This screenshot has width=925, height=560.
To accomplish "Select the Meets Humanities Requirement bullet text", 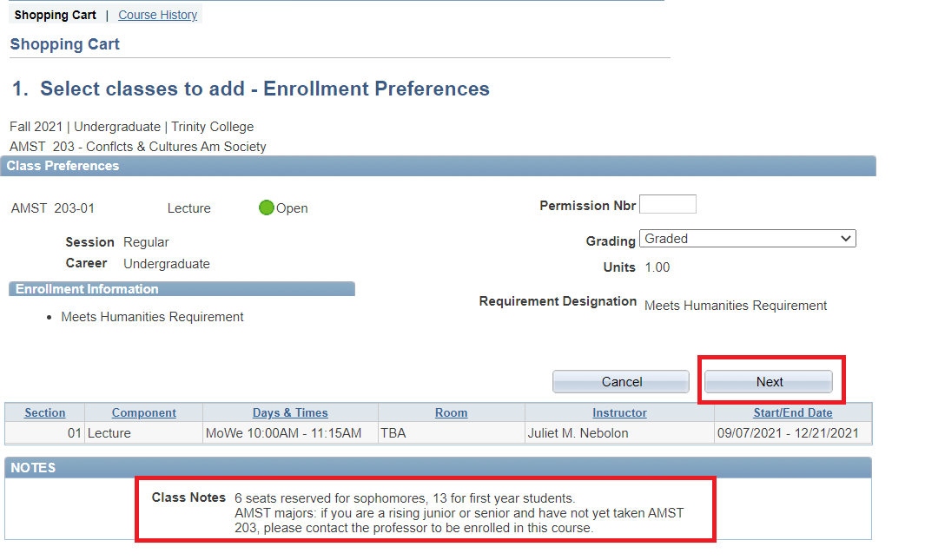I will pos(152,316).
